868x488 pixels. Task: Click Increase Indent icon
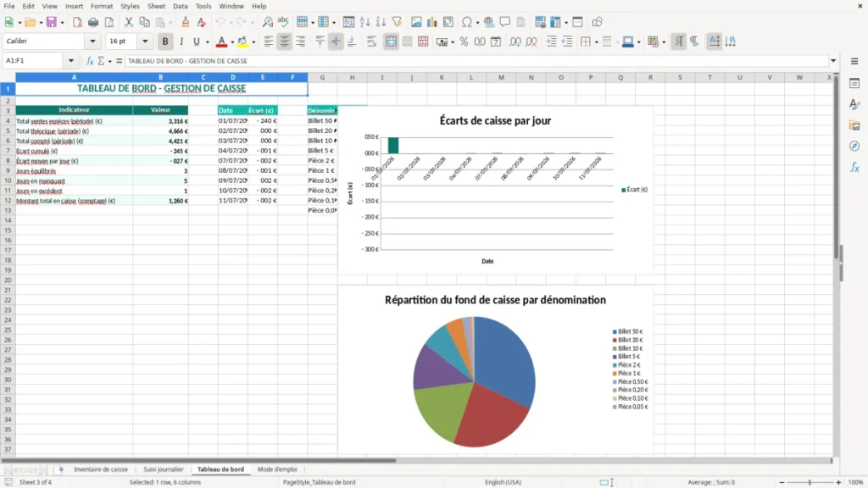[551, 42]
